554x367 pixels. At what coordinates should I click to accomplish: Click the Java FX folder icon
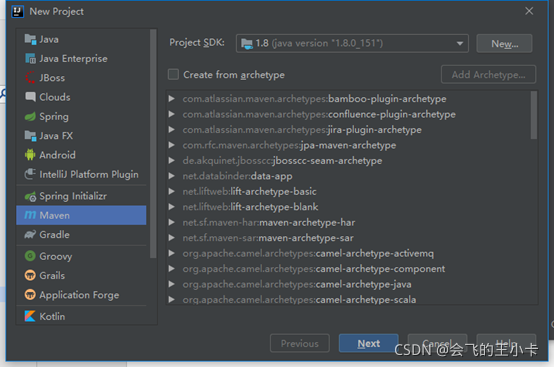coord(30,136)
